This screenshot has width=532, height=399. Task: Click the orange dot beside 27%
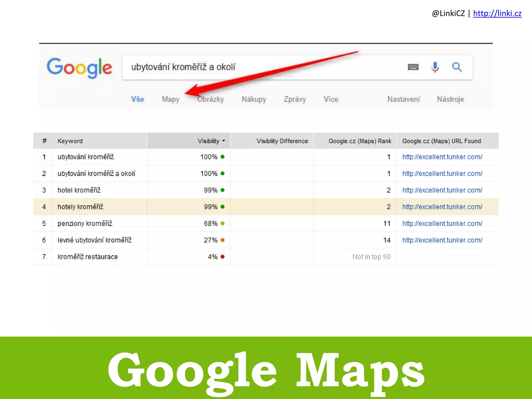tap(223, 240)
